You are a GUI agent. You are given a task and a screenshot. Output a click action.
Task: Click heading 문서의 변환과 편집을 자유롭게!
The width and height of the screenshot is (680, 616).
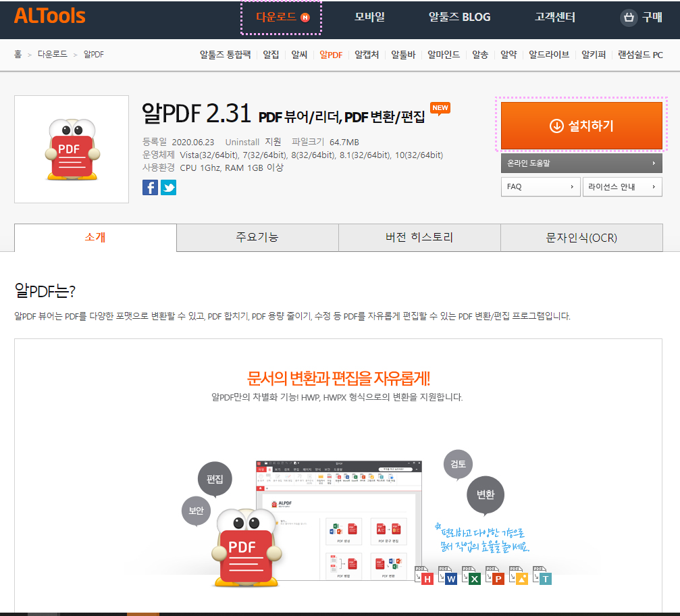point(338,378)
